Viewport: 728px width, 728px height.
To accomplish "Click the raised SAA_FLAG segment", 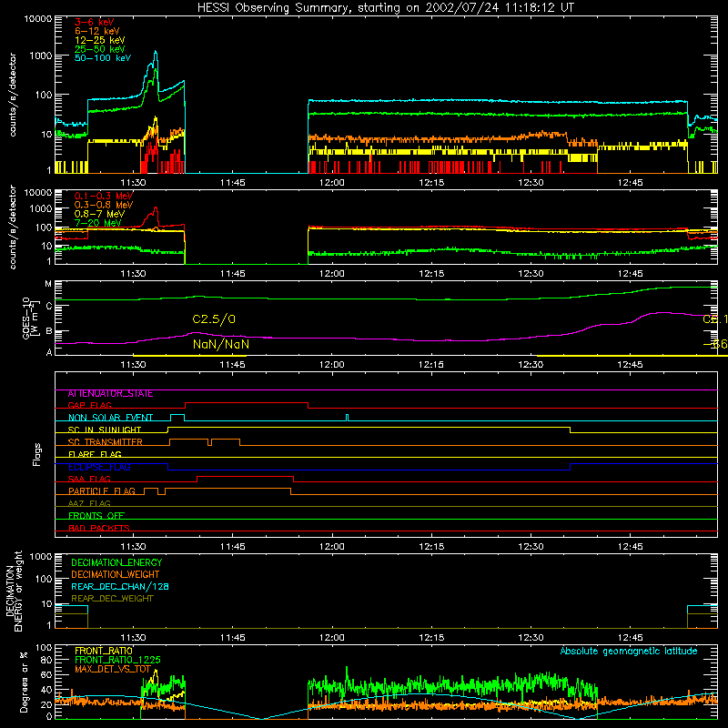I will [245, 476].
